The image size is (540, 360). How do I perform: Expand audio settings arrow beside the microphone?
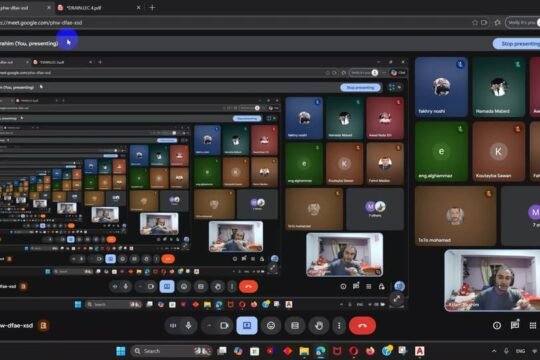coord(173,326)
